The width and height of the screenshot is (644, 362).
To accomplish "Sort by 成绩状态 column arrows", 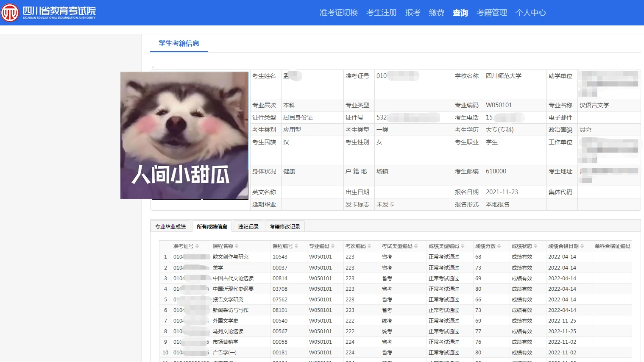I will 535,246.
